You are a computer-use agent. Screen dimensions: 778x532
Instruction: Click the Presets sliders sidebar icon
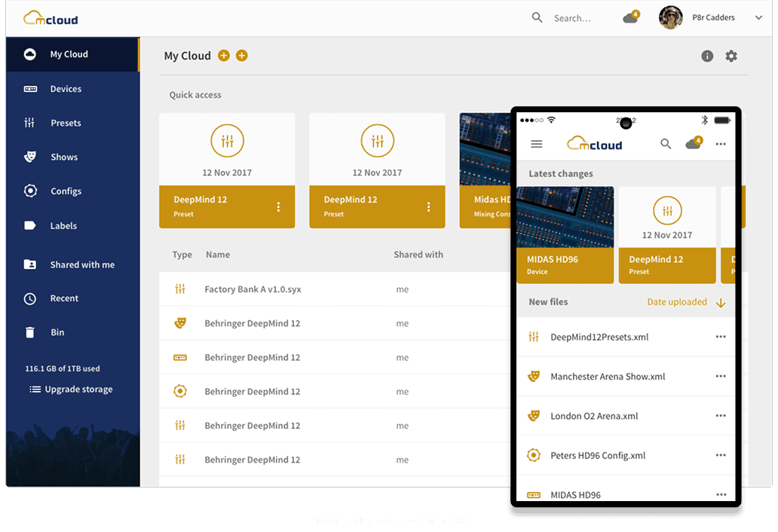[29, 123]
